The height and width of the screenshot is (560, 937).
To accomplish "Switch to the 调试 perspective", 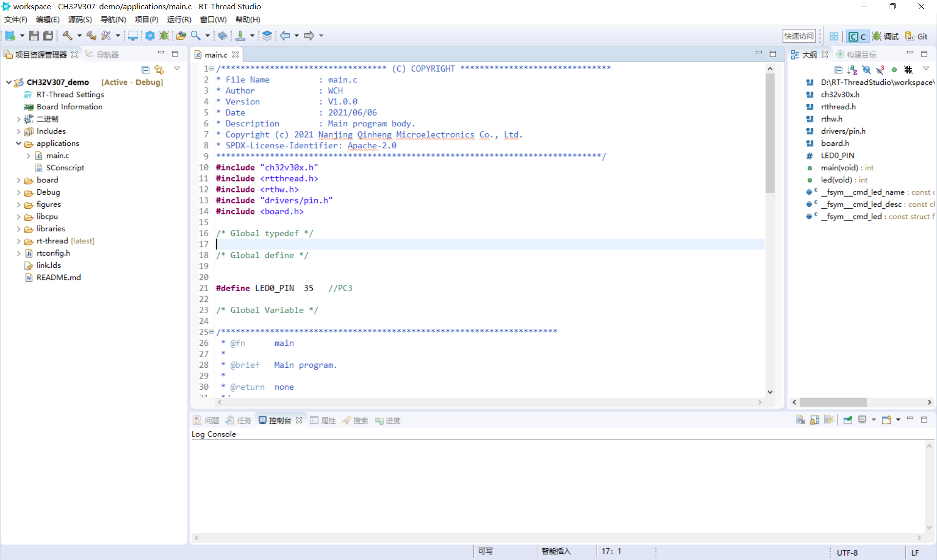I will point(886,36).
